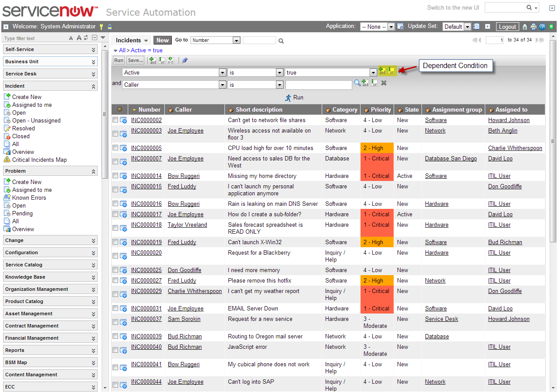
Task: Collapse the Problem navigator section
Action: pyautogui.click(x=50, y=171)
